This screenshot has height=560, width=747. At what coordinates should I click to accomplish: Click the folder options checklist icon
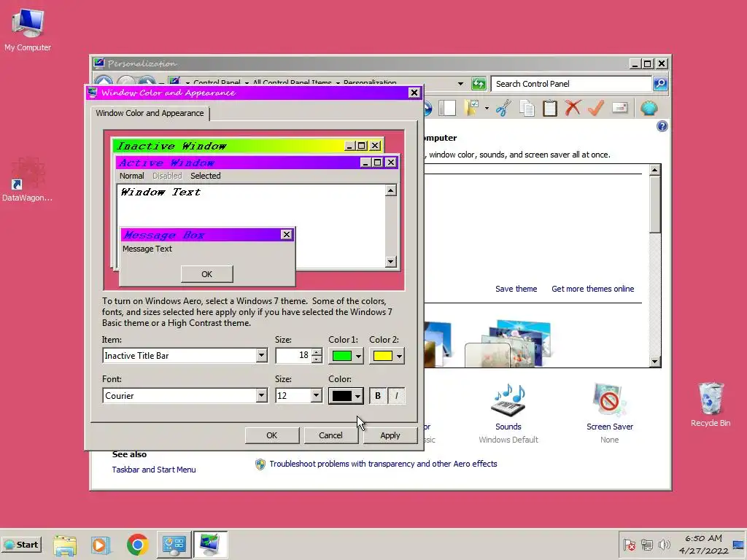[472, 108]
